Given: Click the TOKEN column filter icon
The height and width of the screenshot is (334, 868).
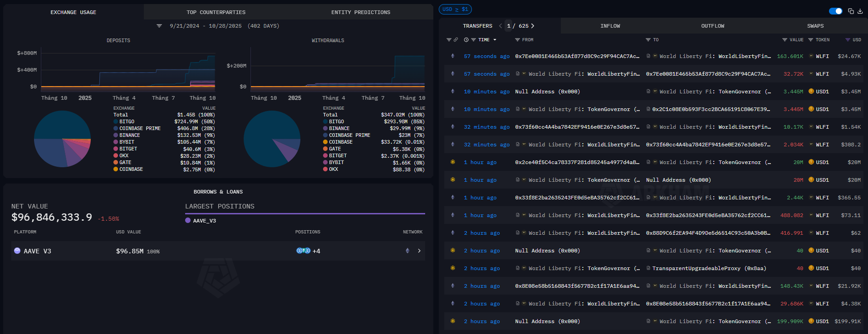Looking at the screenshot, I should tap(810, 40).
